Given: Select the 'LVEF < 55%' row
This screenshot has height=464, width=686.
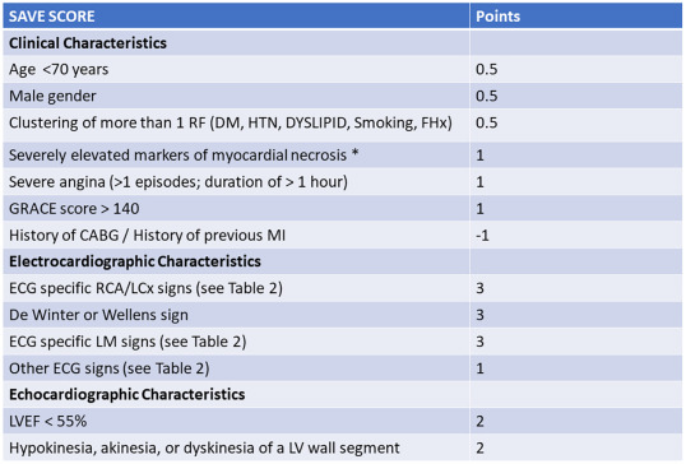Looking at the screenshot, I should point(49,421).
